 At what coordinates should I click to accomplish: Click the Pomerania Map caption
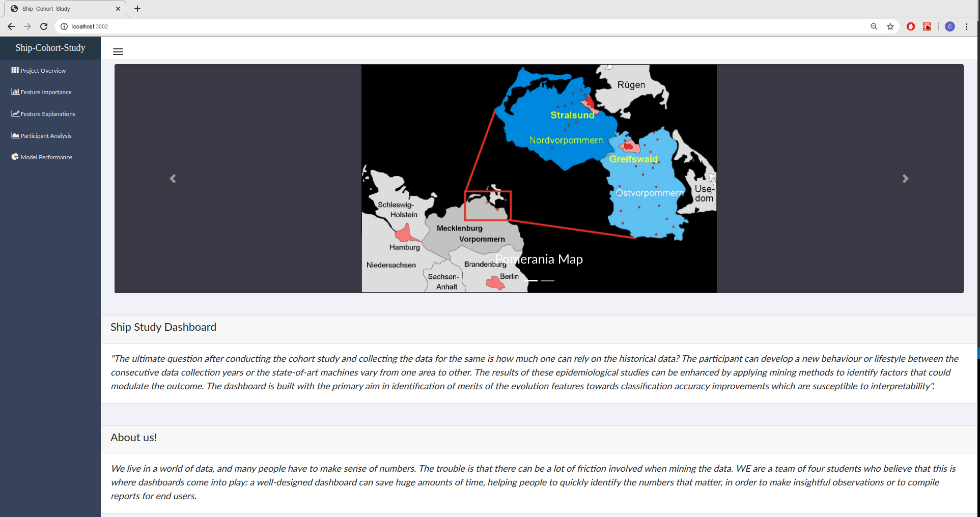click(539, 259)
